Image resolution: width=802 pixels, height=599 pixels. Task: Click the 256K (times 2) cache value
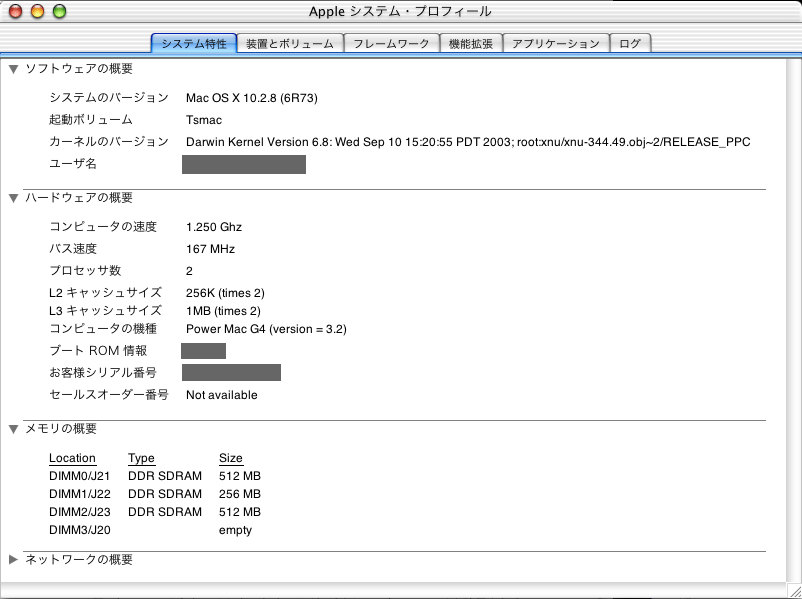click(x=225, y=293)
